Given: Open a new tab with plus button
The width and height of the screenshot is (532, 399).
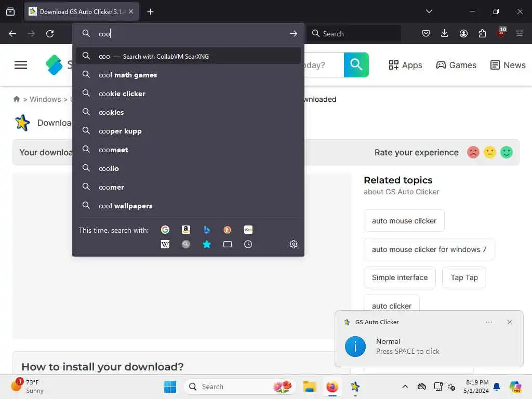Looking at the screenshot, I should click(150, 12).
